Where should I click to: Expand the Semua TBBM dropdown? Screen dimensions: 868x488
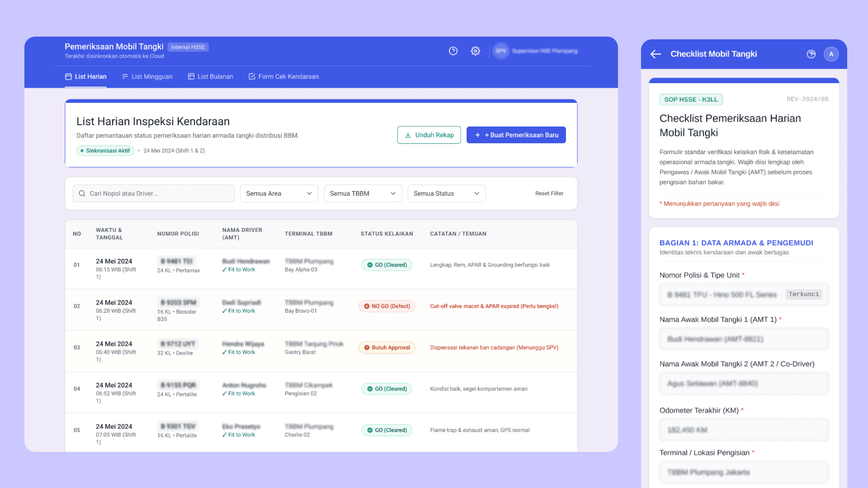pyautogui.click(x=363, y=193)
